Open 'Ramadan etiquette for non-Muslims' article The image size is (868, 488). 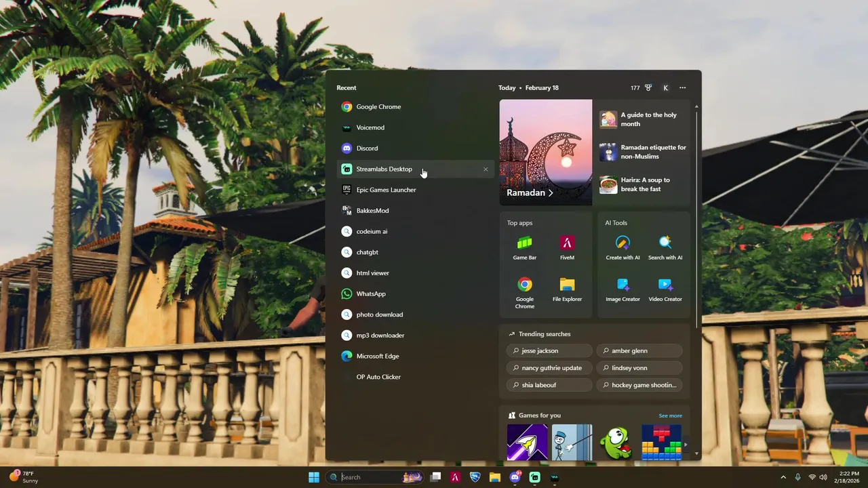point(644,152)
